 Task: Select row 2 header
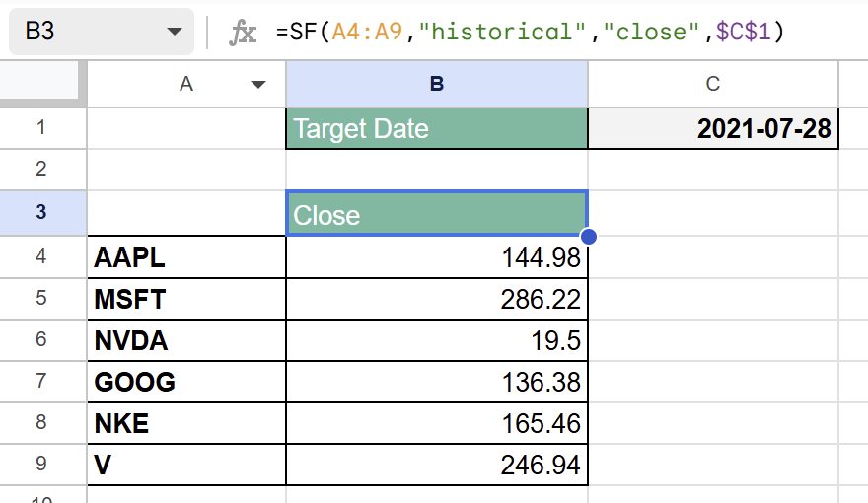coord(43,170)
